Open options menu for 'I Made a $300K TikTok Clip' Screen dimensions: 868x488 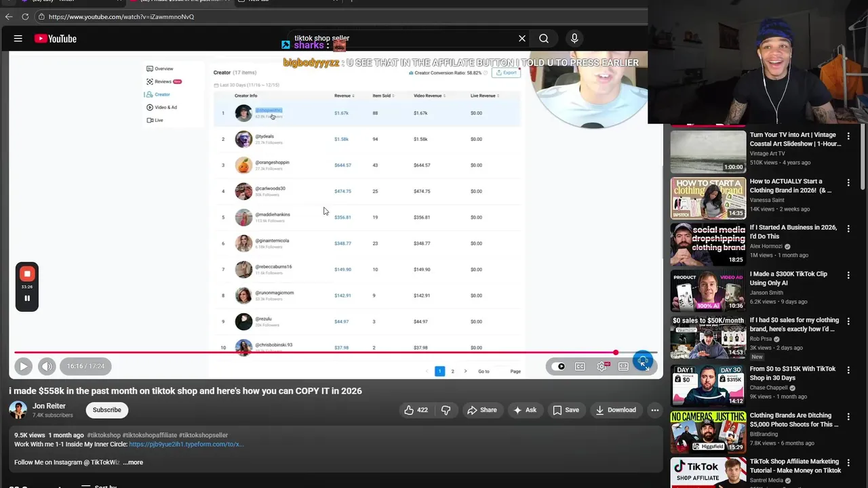coord(848,275)
